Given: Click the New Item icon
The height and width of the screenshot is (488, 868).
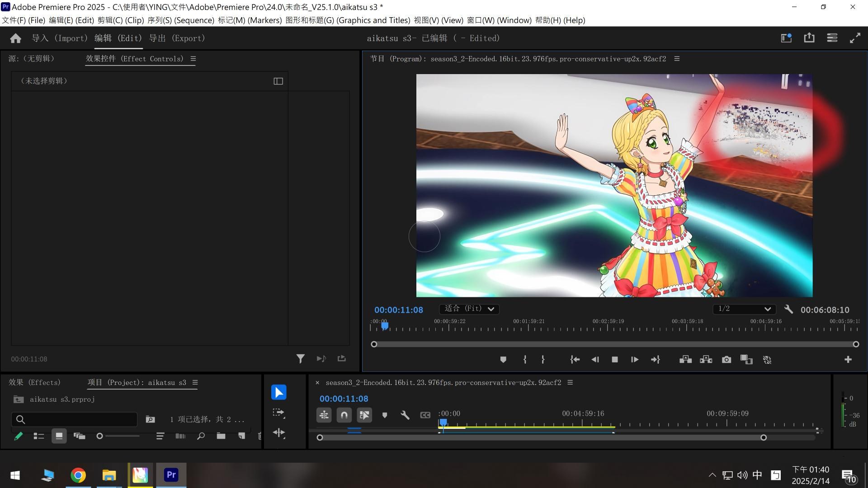Looking at the screenshot, I should point(242,436).
